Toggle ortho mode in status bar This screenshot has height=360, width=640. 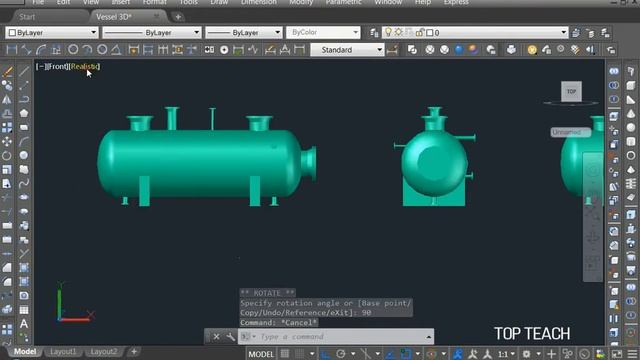click(325, 354)
